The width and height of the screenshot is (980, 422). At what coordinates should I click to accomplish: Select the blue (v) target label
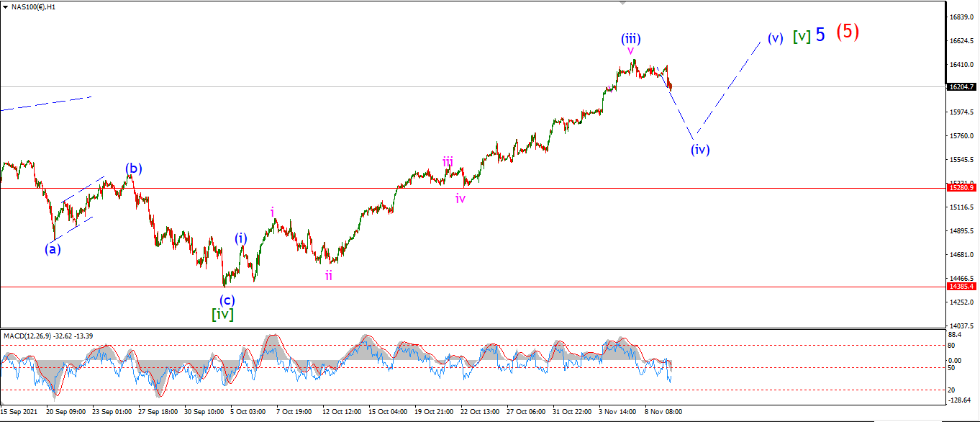[775, 38]
